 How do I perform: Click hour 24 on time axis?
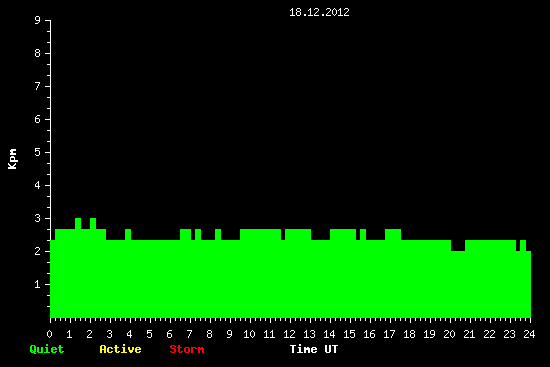click(529, 334)
